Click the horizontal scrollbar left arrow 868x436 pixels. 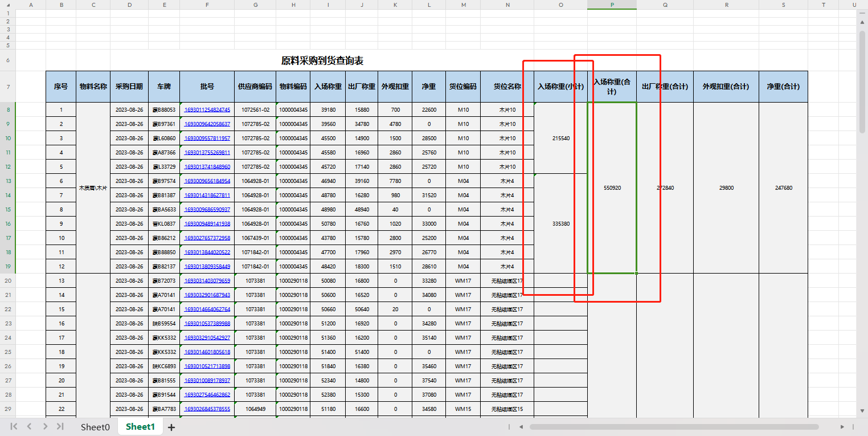521,426
